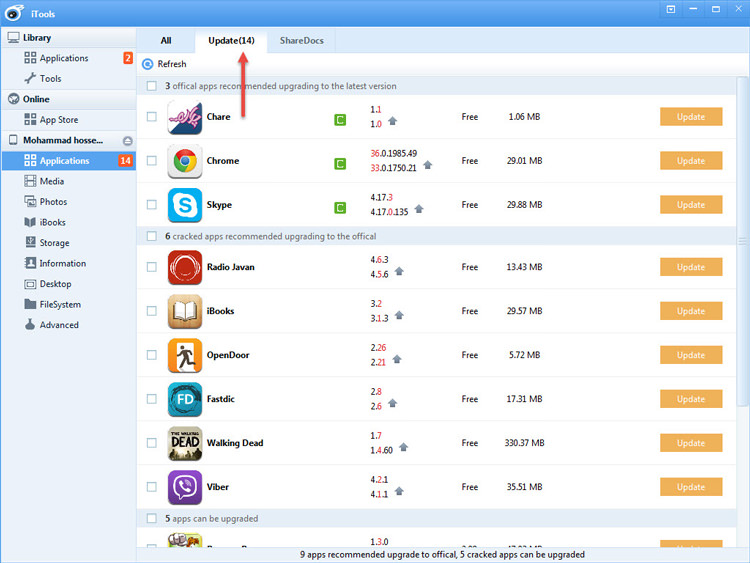Image resolution: width=750 pixels, height=563 pixels.
Task: Click the vertical scrollbar in app list
Action: click(742, 240)
